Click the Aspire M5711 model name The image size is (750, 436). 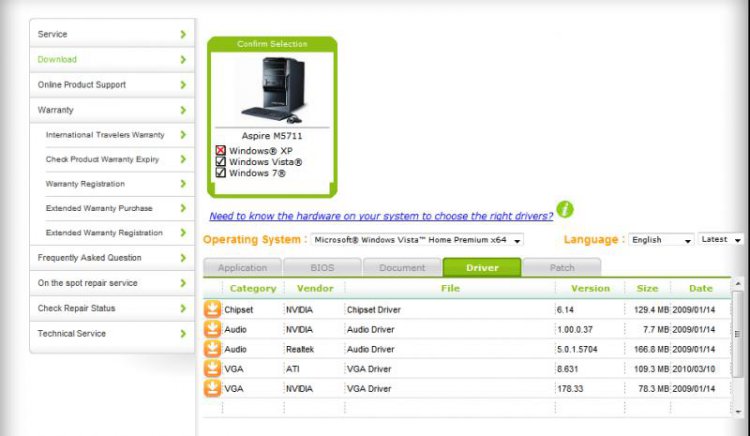(272, 136)
